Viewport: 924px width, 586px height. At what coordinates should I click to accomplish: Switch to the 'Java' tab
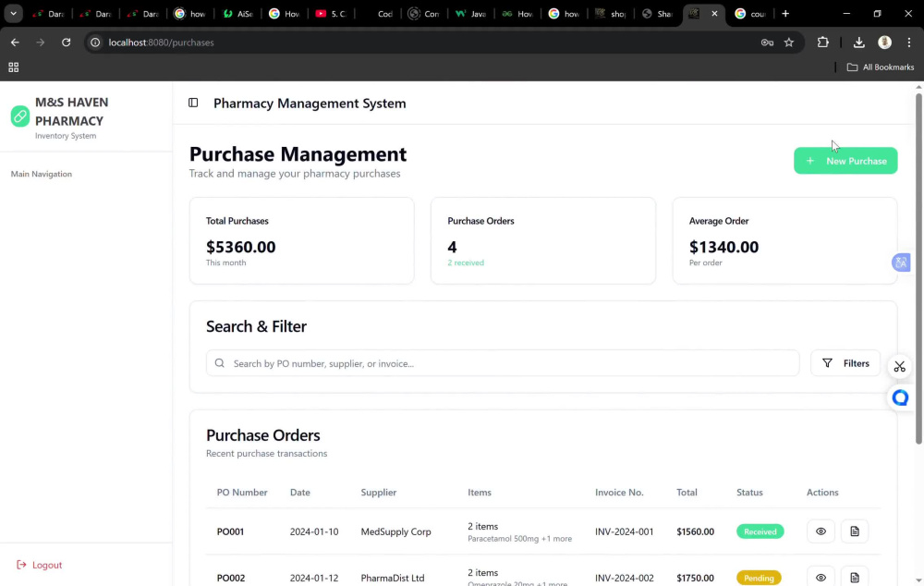(x=470, y=14)
